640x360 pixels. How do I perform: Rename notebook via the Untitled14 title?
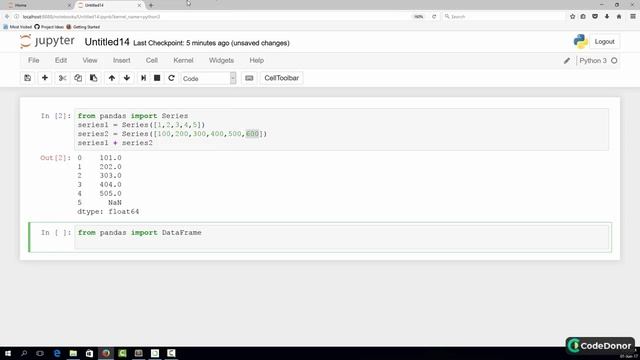[x=107, y=42]
